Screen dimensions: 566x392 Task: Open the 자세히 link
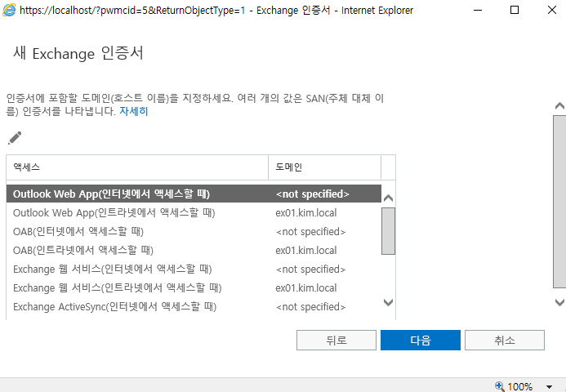134,111
